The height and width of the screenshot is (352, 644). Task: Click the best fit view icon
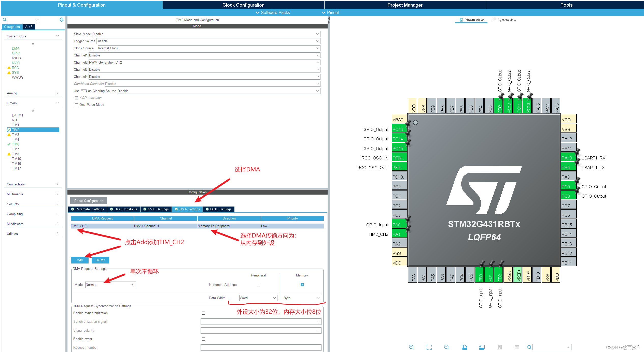click(429, 347)
